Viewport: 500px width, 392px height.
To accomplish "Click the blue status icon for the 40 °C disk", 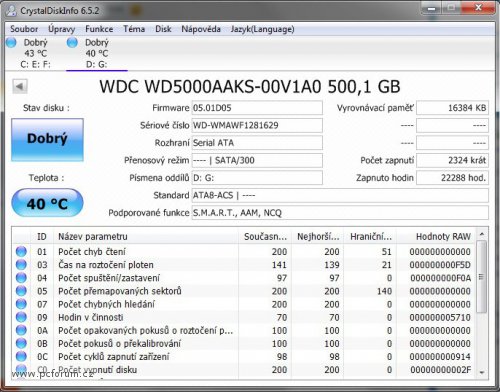I will coord(72,42).
